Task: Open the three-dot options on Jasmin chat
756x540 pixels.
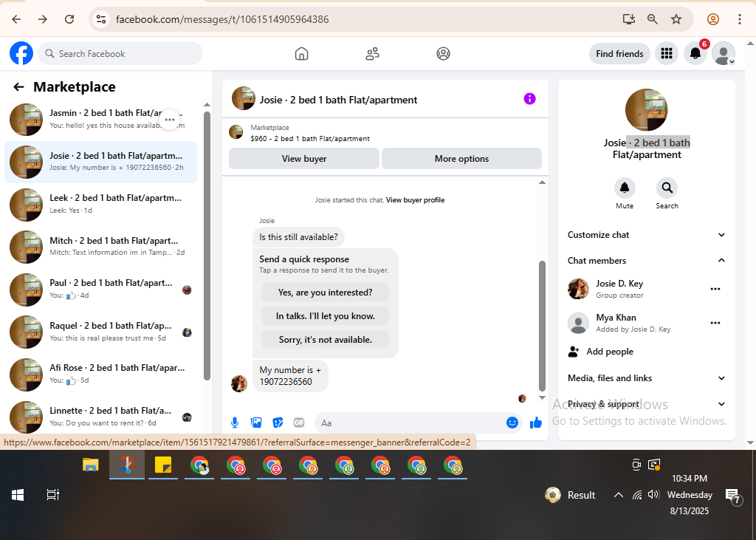Action: click(170, 119)
